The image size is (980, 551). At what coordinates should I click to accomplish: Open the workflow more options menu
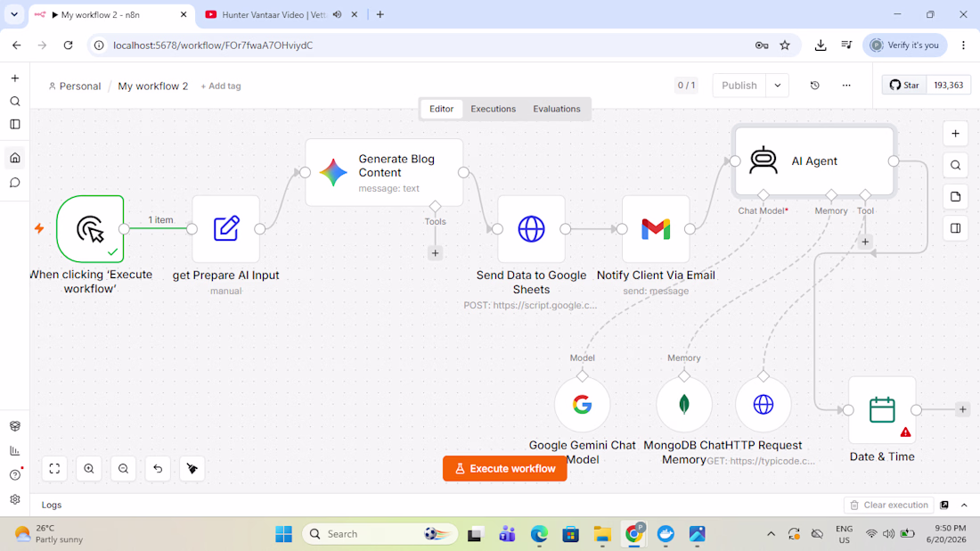[x=846, y=85]
